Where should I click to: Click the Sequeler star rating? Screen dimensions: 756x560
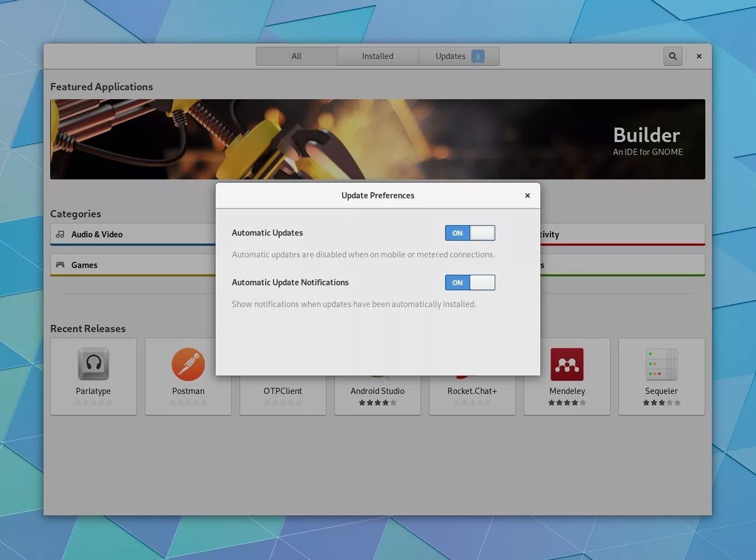[x=661, y=402]
